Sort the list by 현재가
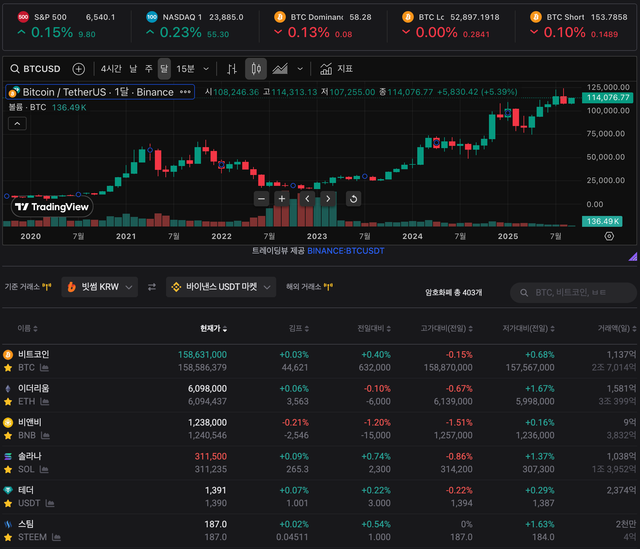This screenshot has height=549, width=640. click(213, 329)
